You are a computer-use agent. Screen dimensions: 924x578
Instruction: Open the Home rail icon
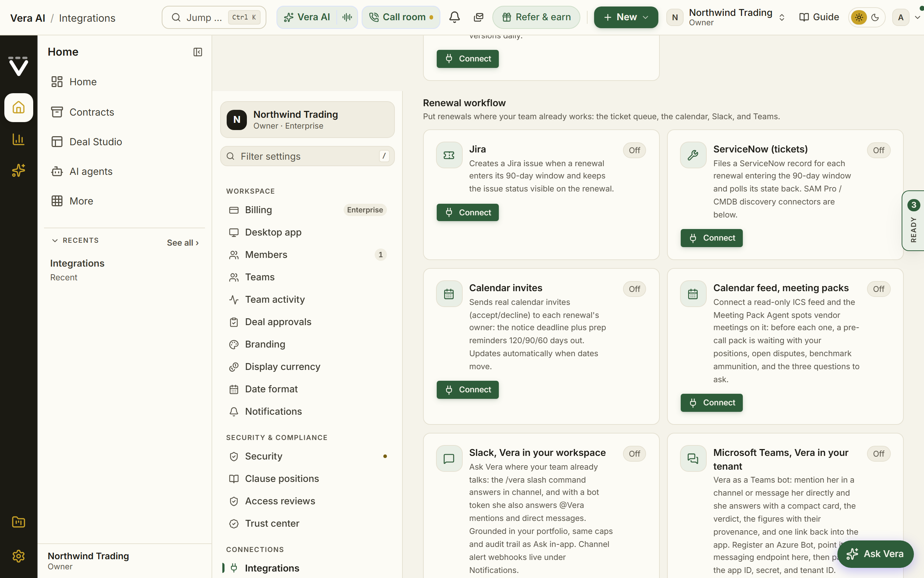tap(18, 107)
